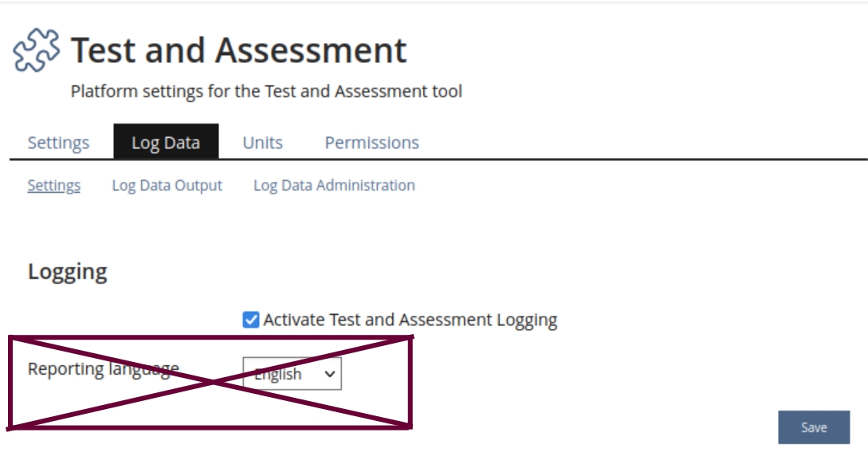
Task: Expand the English language selector
Action: tap(291, 373)
